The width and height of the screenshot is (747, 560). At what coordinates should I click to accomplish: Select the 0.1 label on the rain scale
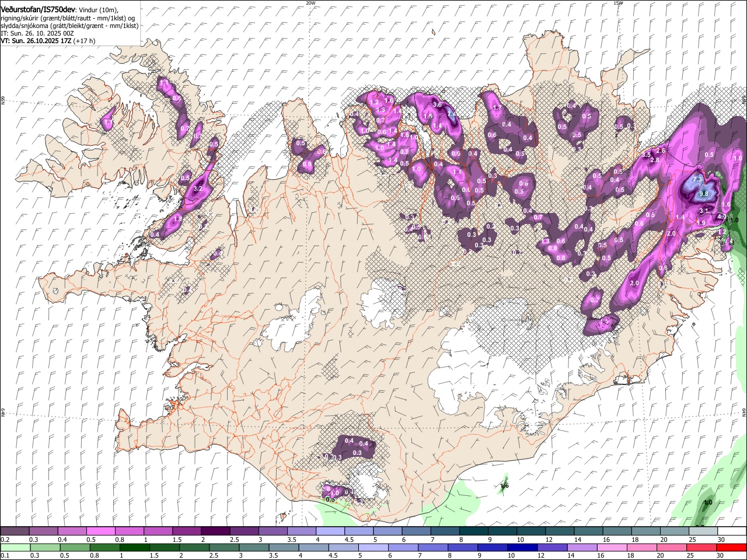(x=5, y=556)
